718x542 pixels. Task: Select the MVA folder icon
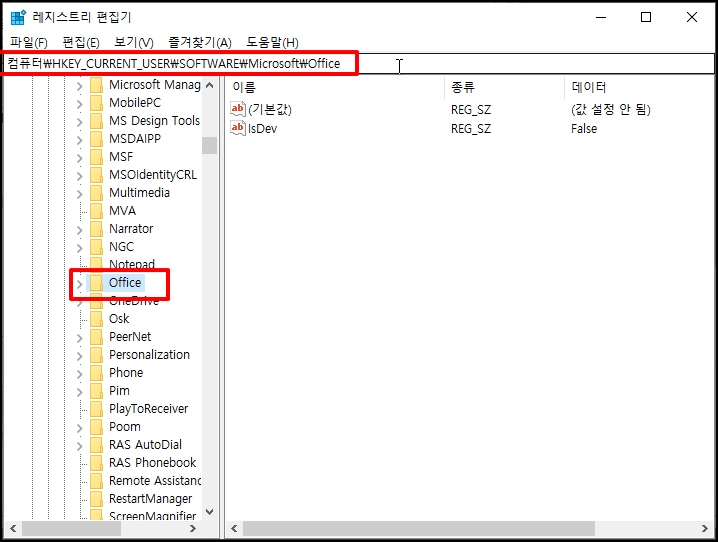click(x=96, y=211)
